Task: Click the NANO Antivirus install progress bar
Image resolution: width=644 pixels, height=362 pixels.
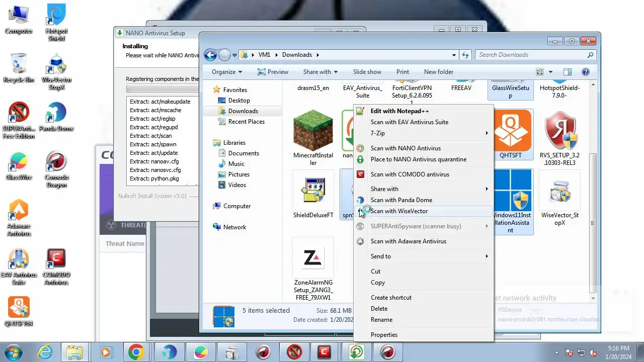Action: pos(163,88)
